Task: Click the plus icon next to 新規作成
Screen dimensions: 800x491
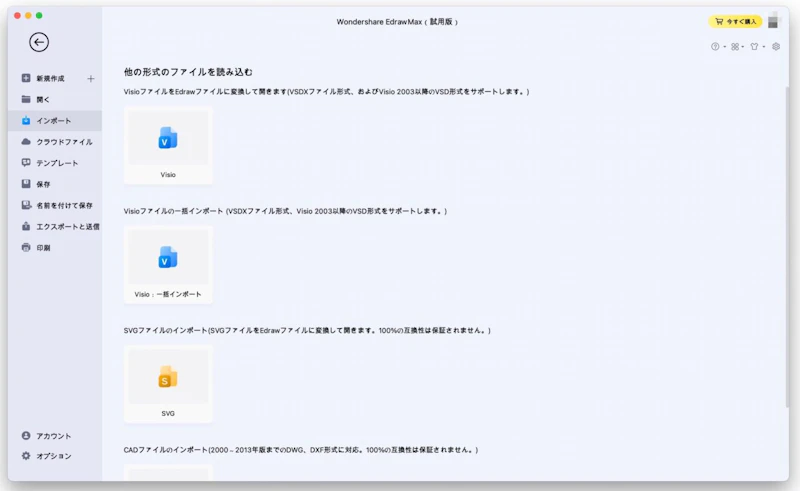Action: [90, 79]
